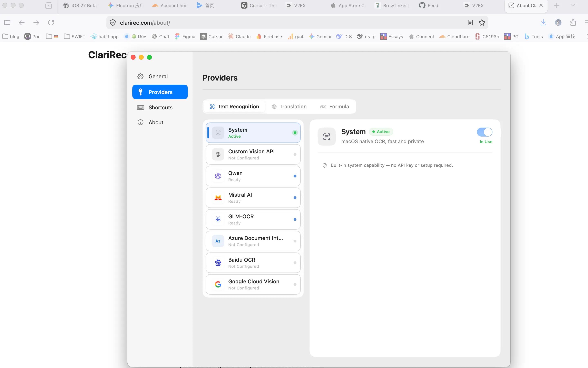
Task: Open the Gemini bookmark
Action: 320,37
